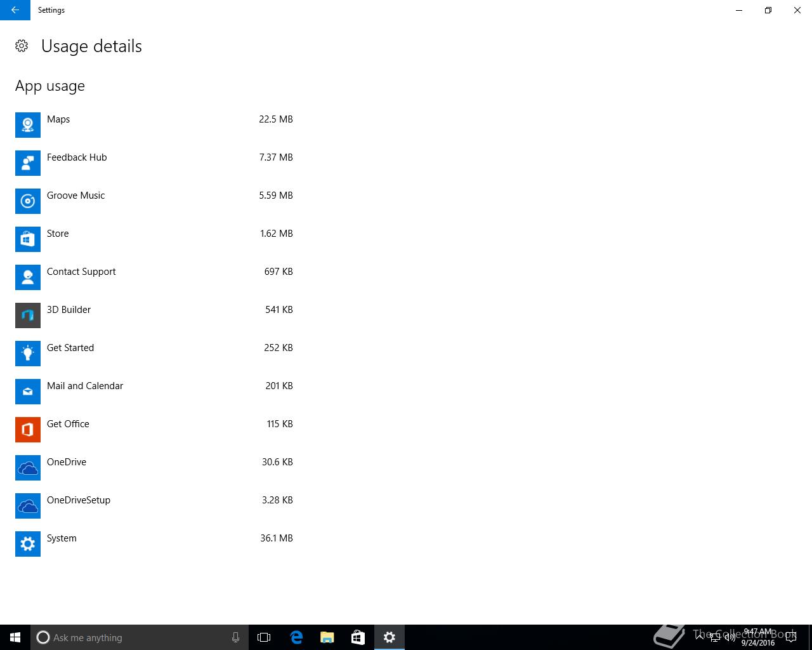The width and height of the screenshot is (812, 650).
Task: Open the Windows Start menu
Action: tap(15, 637)
